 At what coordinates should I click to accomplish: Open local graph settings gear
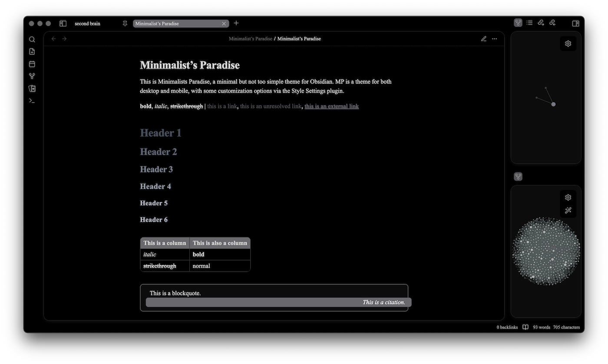click(568, 43)
